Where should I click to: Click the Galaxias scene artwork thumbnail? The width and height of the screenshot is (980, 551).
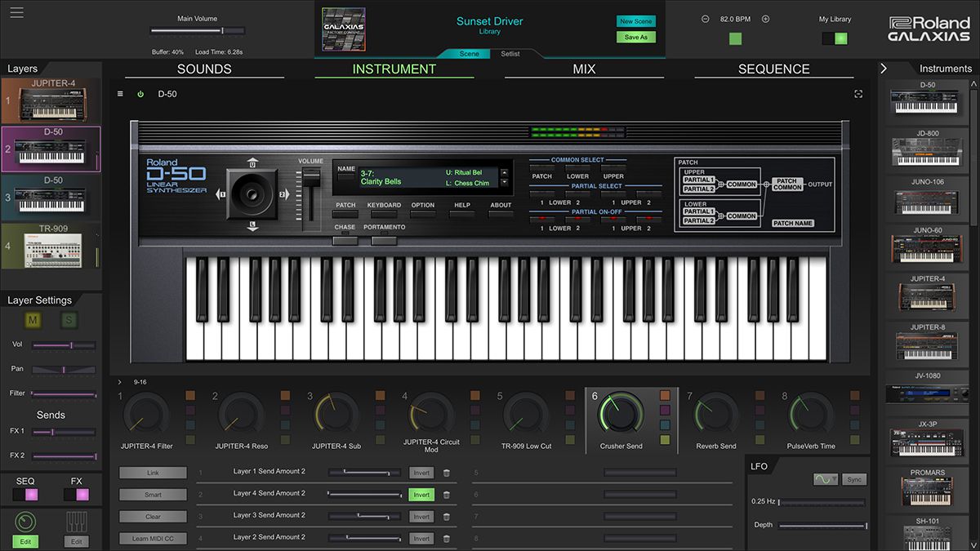pos(344,29)
